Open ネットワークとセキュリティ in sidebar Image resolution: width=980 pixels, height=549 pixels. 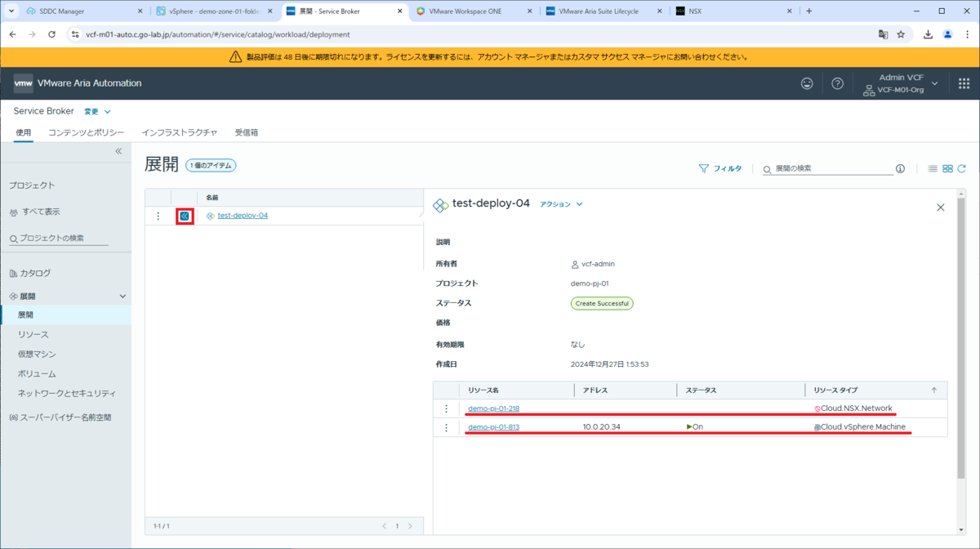[65, 394]
